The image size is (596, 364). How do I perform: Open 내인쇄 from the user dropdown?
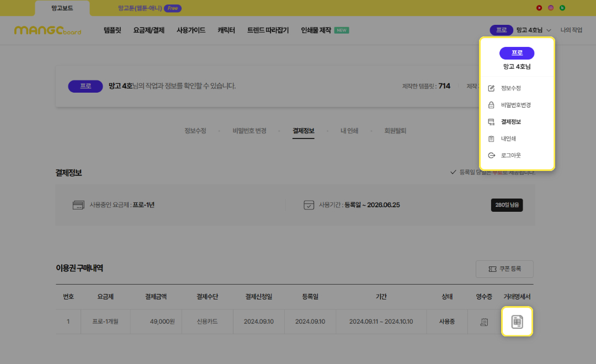[x=508, y=139]
